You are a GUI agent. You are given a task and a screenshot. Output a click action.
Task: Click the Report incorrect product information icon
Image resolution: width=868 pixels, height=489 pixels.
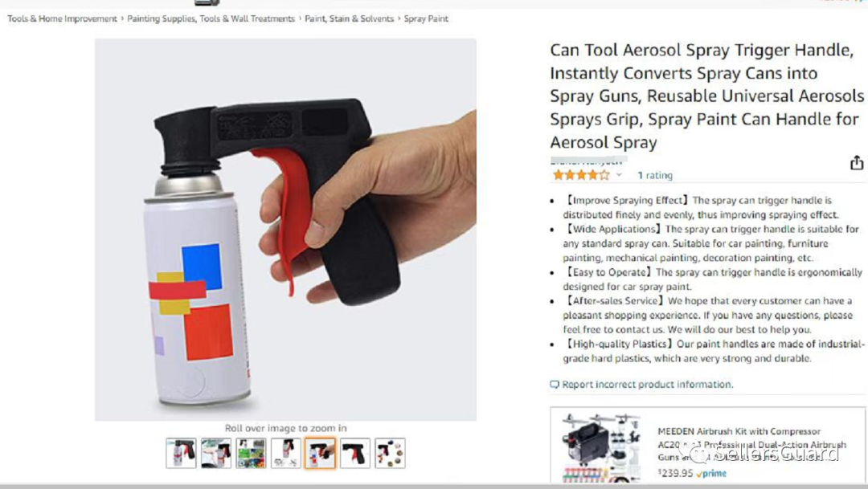tap(554, 384)
